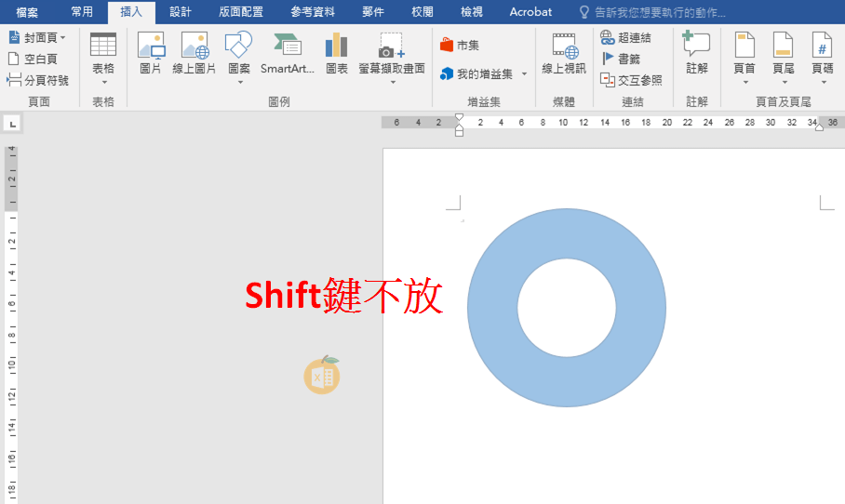Type in the 告訴我您想要執行的動作 search box
The width and height of the screenshot is (845, 504).
coord(659,12)
